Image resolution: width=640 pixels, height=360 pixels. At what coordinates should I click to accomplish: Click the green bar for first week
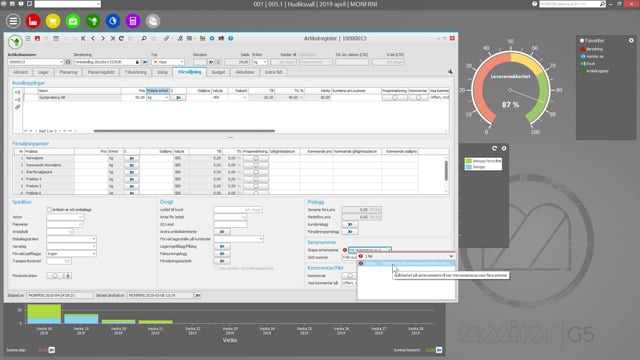click(44, 311)
